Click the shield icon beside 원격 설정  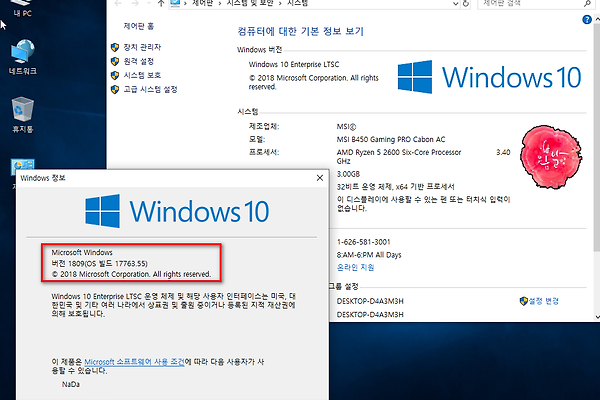click(x=115, y=61)
